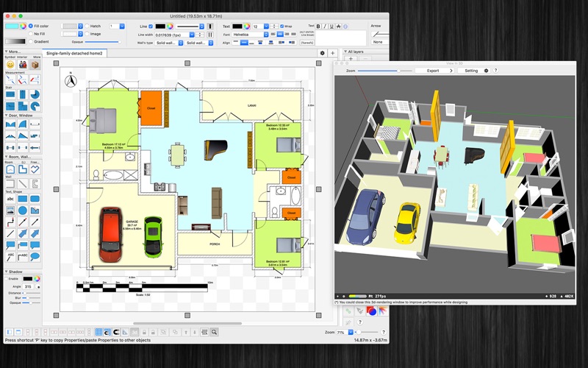Open canvas settings gear beside tab bar

tap(322, 53)
